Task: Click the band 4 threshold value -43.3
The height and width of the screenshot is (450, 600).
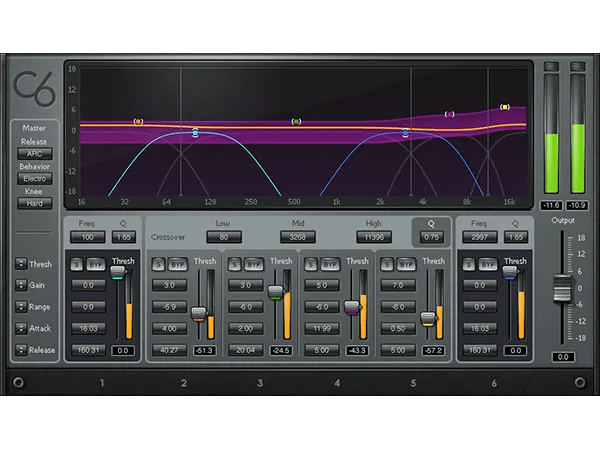Action: click(x=357, y=351)
